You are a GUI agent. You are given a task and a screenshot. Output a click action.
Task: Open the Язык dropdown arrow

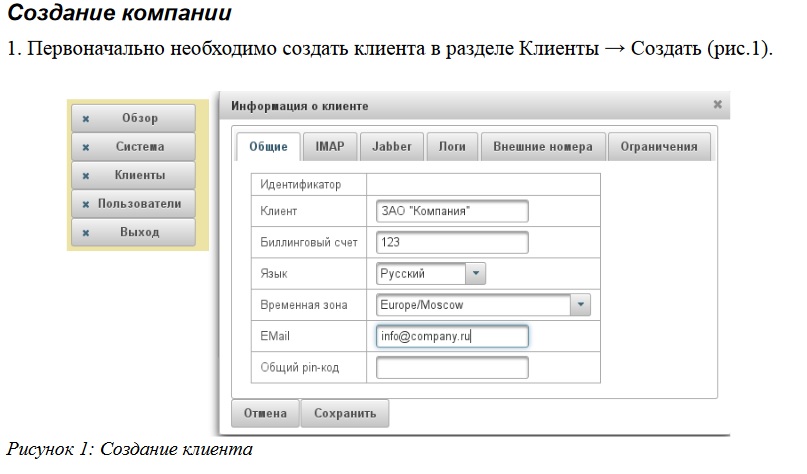coord(476,273)
